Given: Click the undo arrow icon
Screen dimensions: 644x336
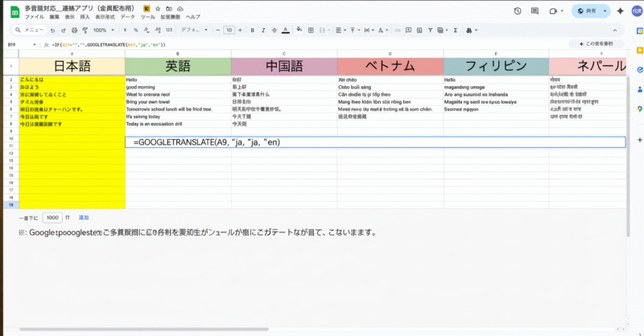Looking at the screenshot, I should (52, 30).
